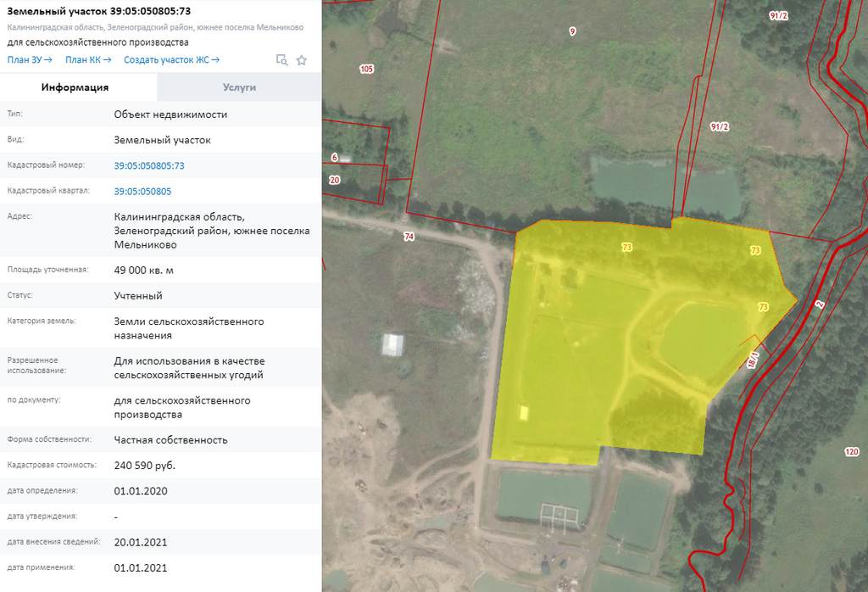This screenshot has width=868, height=592.
Task: Click parcel label 18/1 on the map
Action: (753, 360)
